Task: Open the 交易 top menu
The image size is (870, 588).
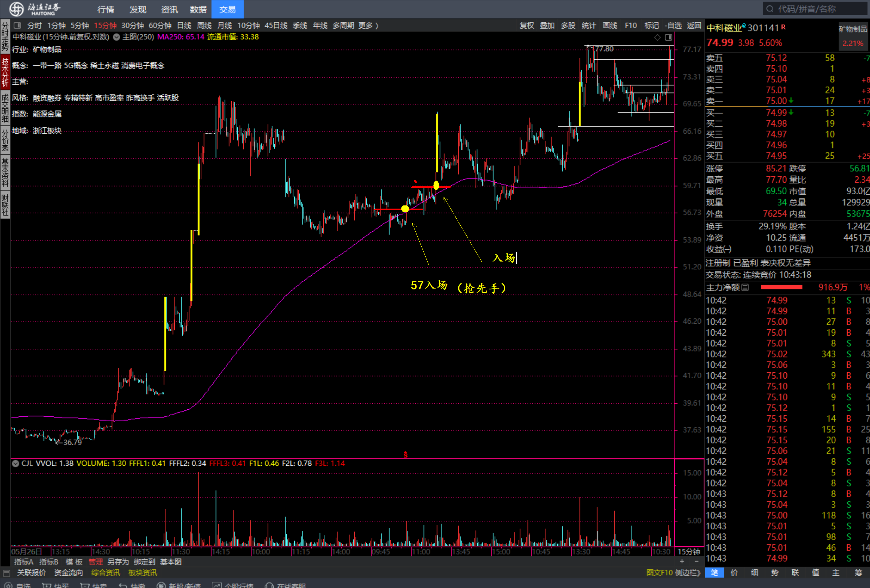Action: tap(227, 9)
